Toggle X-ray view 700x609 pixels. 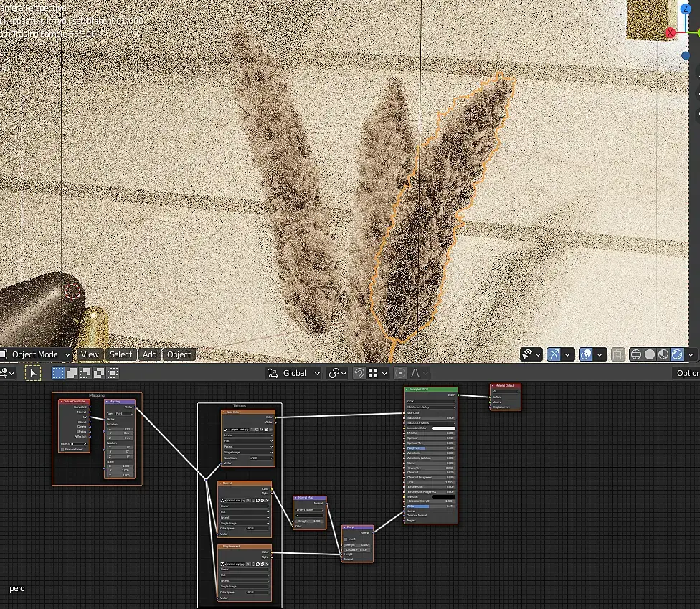tap(618, 354)
